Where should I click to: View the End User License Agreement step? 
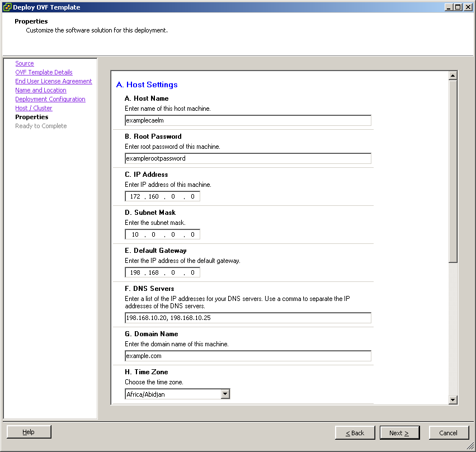(53, 81)
